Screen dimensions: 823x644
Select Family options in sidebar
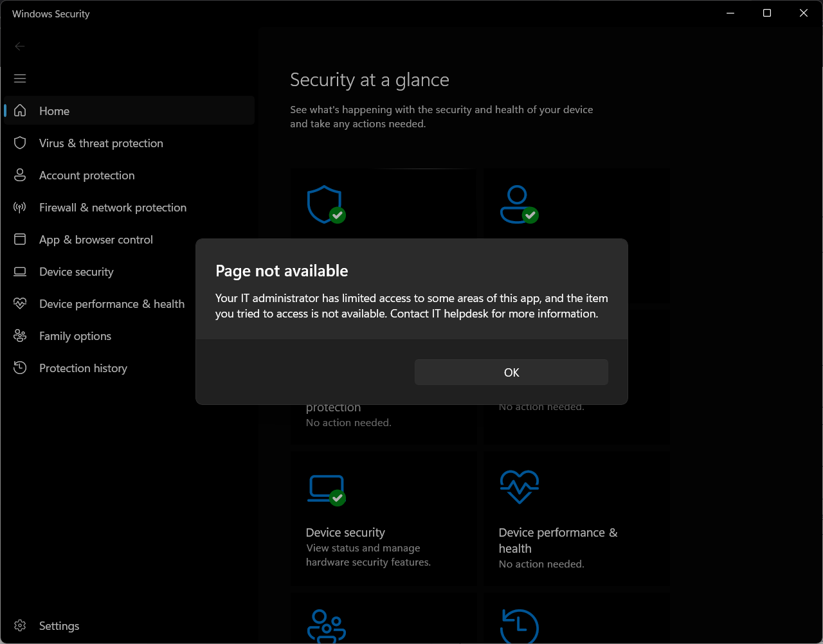pyautogui.click(x=129, y=335)
